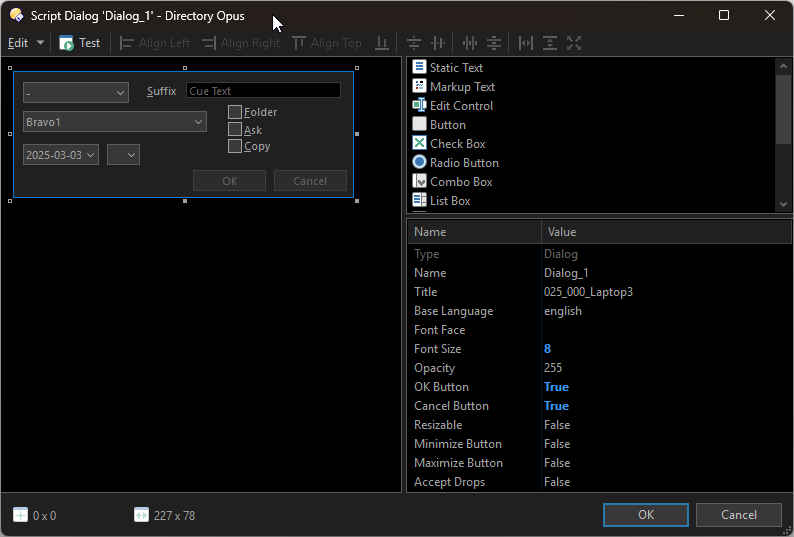Click the empty Font Face value
This screenshot has height=537, width=794.
[666, 330]
